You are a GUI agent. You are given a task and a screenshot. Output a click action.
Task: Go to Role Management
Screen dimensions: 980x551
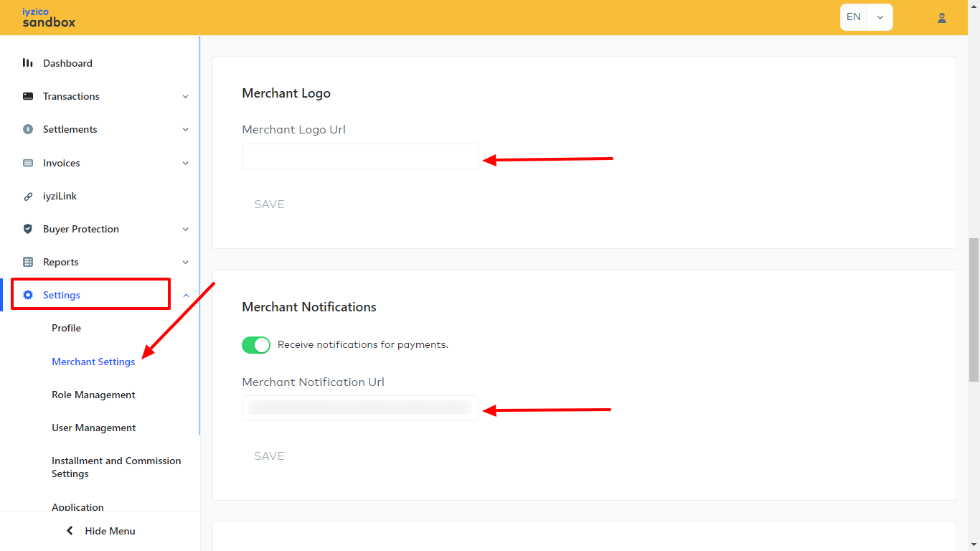coord(93,395)
